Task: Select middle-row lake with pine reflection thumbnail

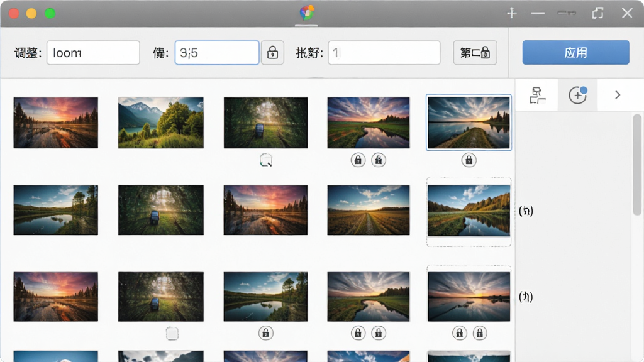Action: tap(56, 210)
